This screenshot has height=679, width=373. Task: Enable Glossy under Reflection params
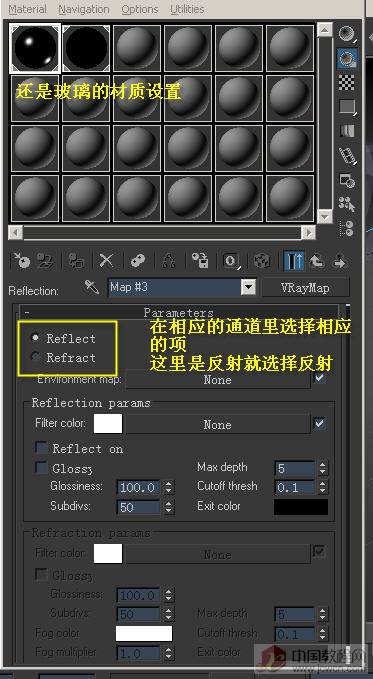(42, 468)
